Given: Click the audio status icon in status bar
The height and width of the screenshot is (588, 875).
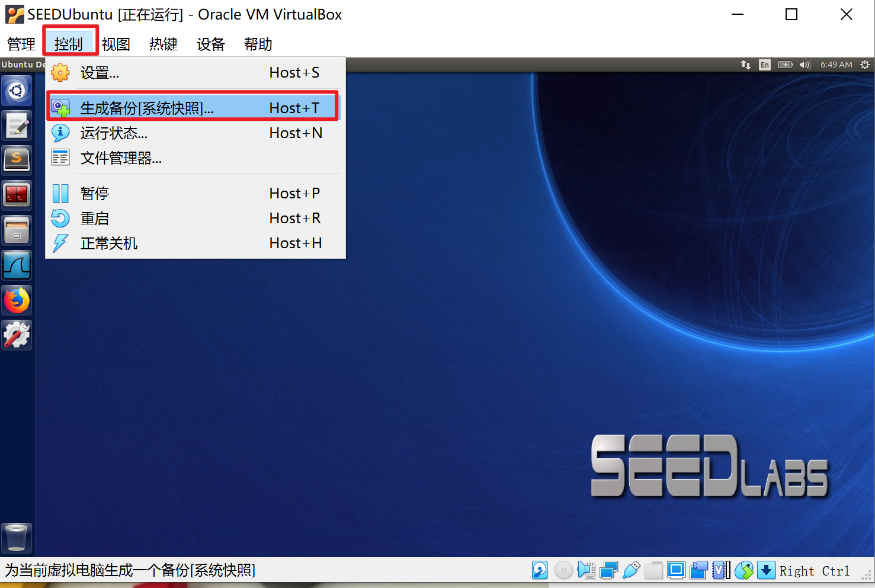Looking at the screenshot, I should point(586,570).
